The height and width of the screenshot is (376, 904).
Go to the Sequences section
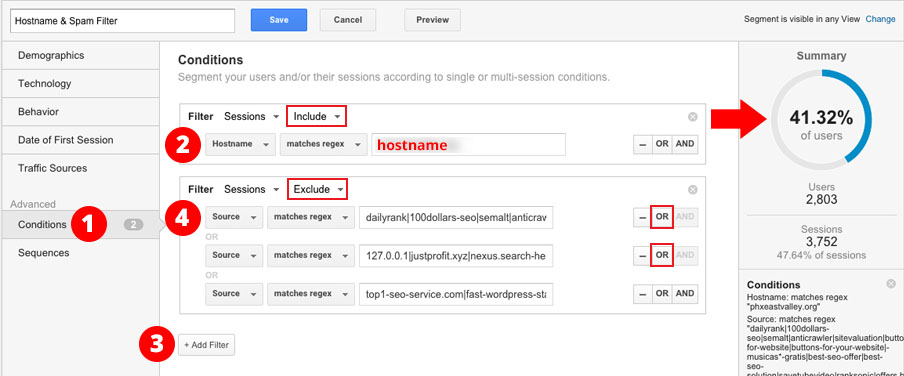(x=81, y=253)
